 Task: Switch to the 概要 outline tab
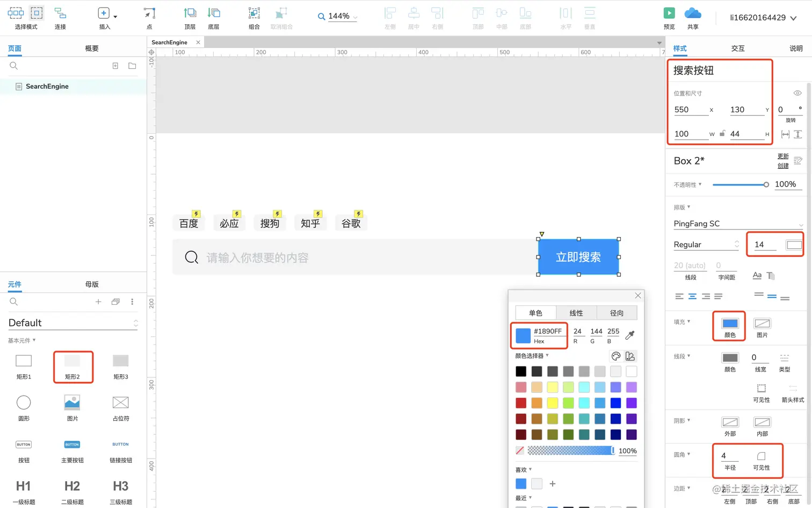92,48
